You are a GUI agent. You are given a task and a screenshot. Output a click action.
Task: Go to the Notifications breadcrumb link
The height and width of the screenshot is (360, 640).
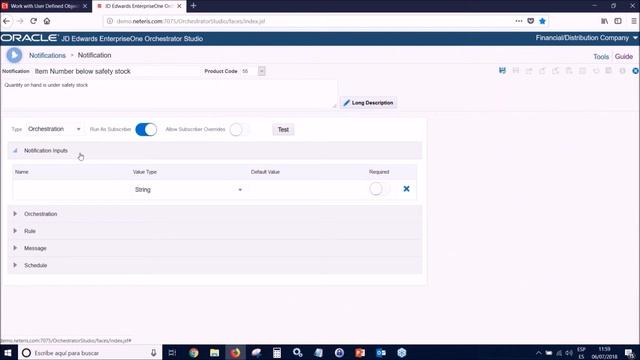tap(47, 55)
